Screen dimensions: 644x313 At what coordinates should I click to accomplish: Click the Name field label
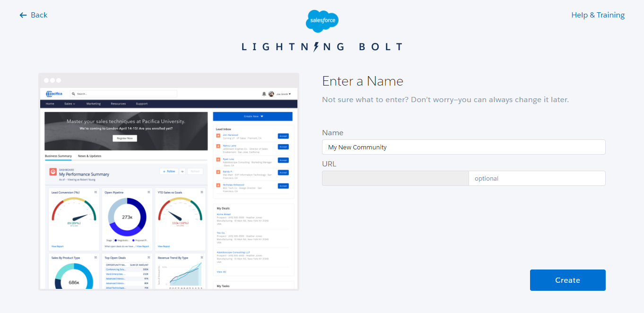click(x=333, y=133)
